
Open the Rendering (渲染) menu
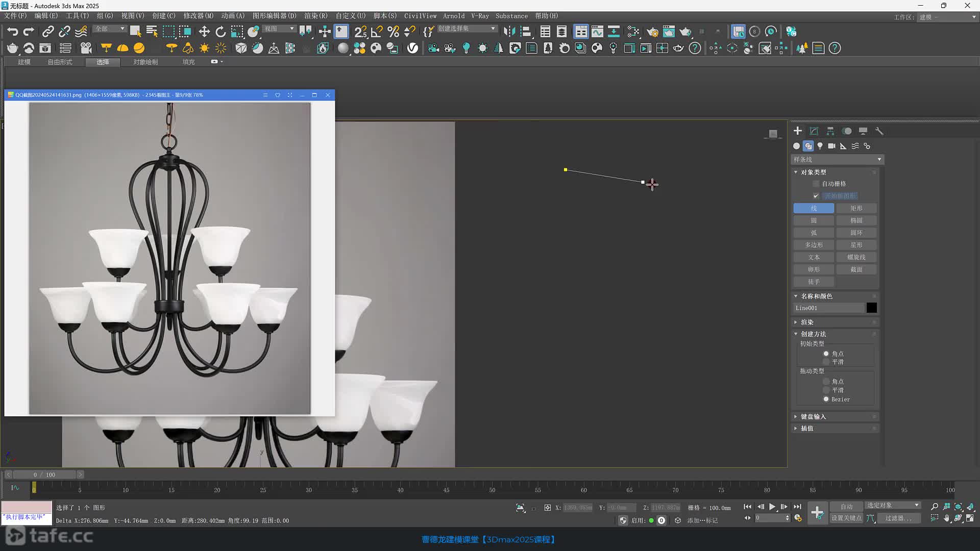pos(316,16)
